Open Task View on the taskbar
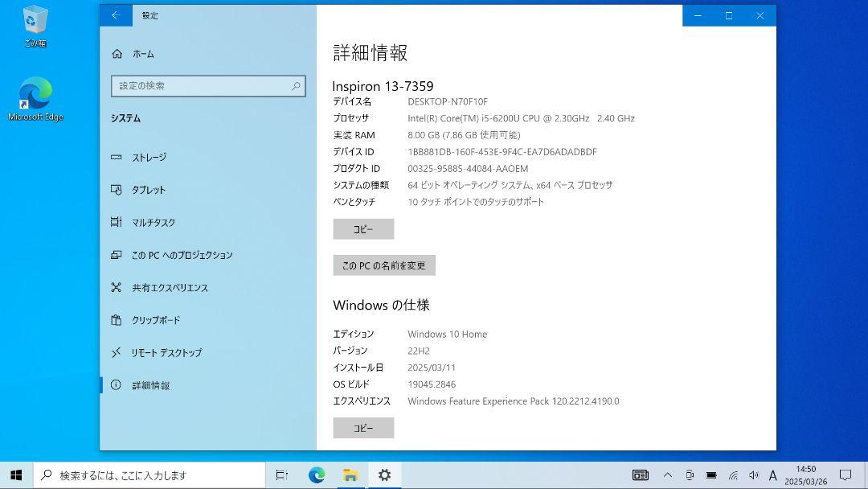868x489 pixels. 282,475
